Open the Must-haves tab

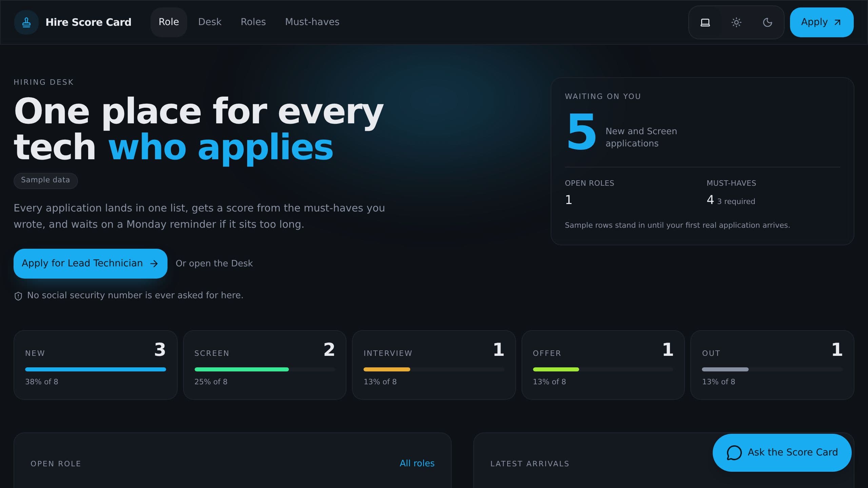(x=312, y=22)
